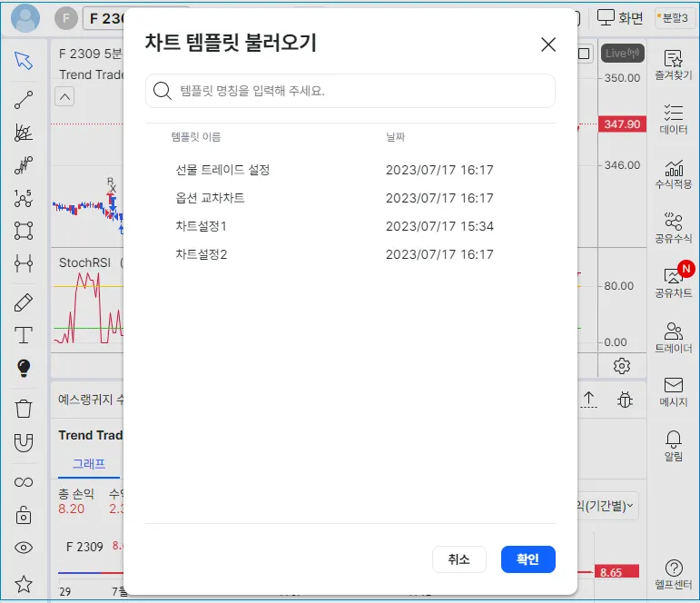Open 수식적용 in right sidebar

pyautogui.click(x=673, y=174)
